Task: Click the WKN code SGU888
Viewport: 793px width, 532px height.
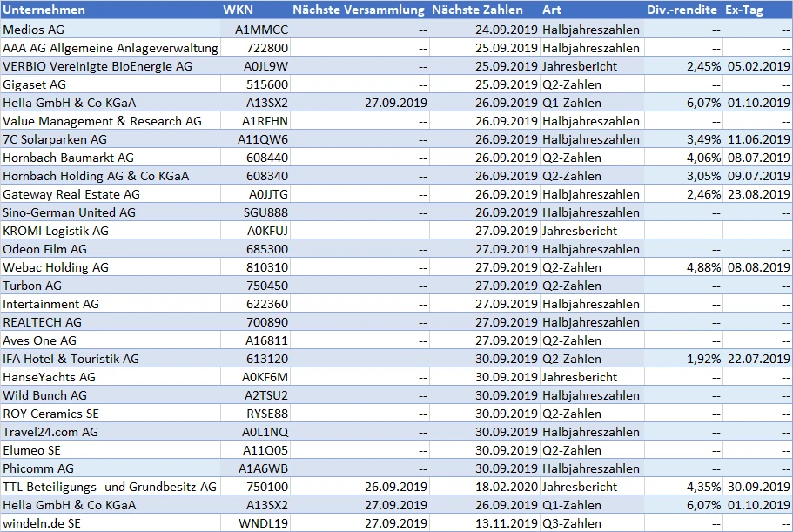Action: click(x=266, y=212)
